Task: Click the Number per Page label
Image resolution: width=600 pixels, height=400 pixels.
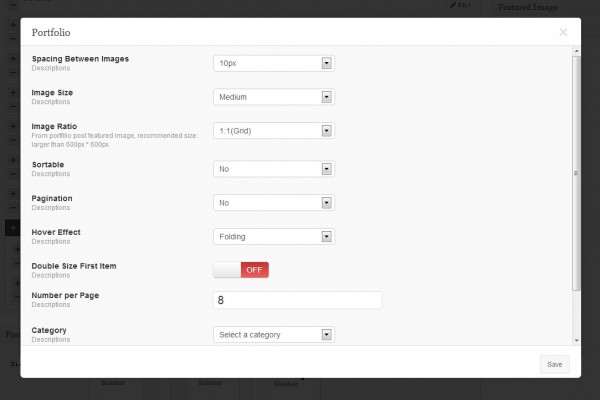Action: click(65, 296)
